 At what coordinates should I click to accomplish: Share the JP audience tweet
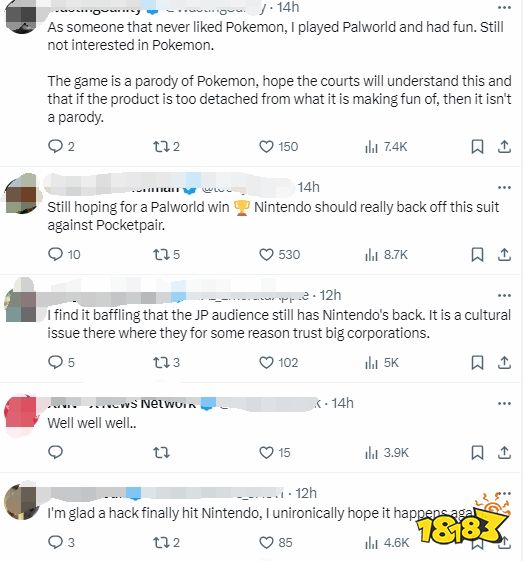[x=504, y=363]
